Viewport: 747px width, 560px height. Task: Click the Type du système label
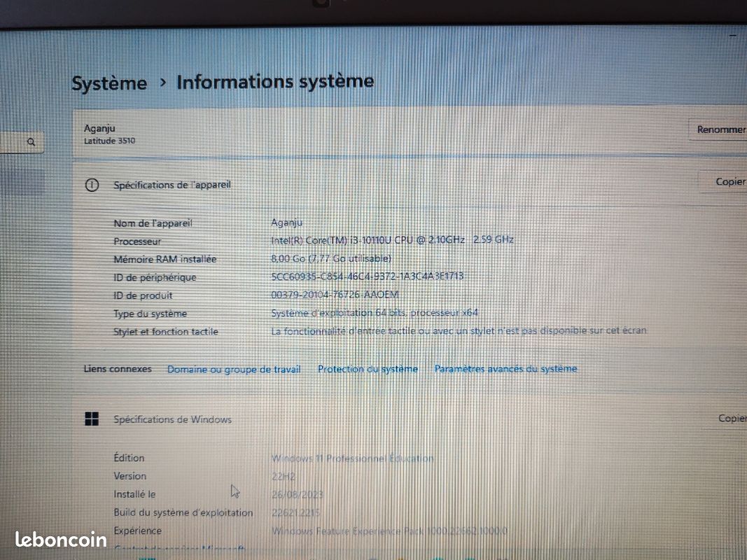click(x=150, y=314)
